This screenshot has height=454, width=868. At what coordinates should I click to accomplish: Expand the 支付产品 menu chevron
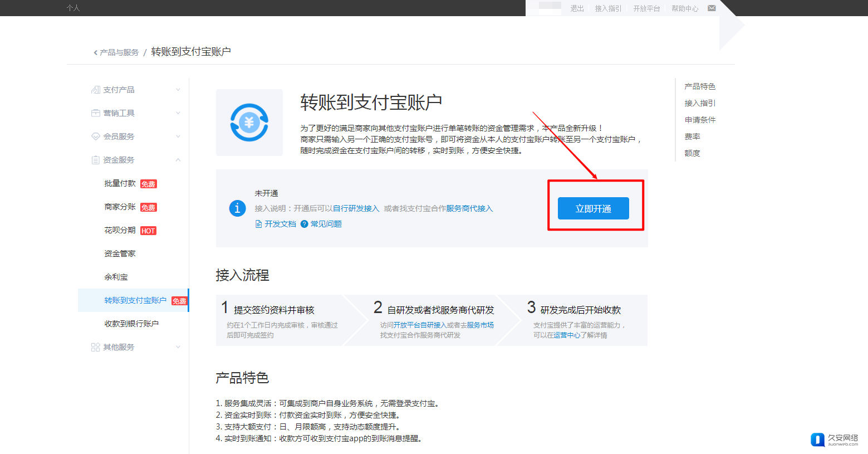coord(178,90)
